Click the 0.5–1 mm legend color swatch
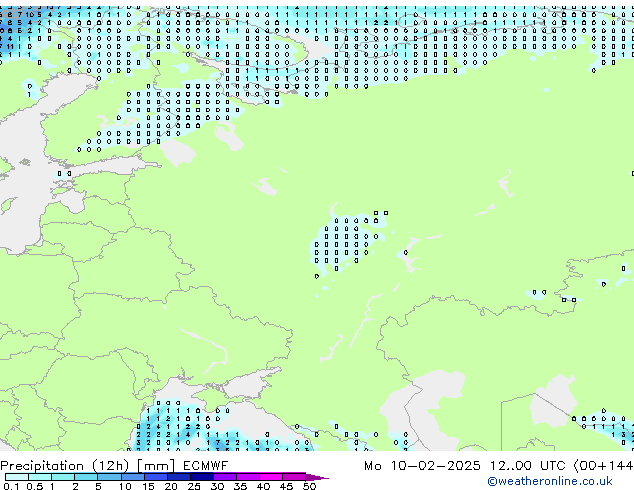The image size is (634, 490). (x=40, y=477)
